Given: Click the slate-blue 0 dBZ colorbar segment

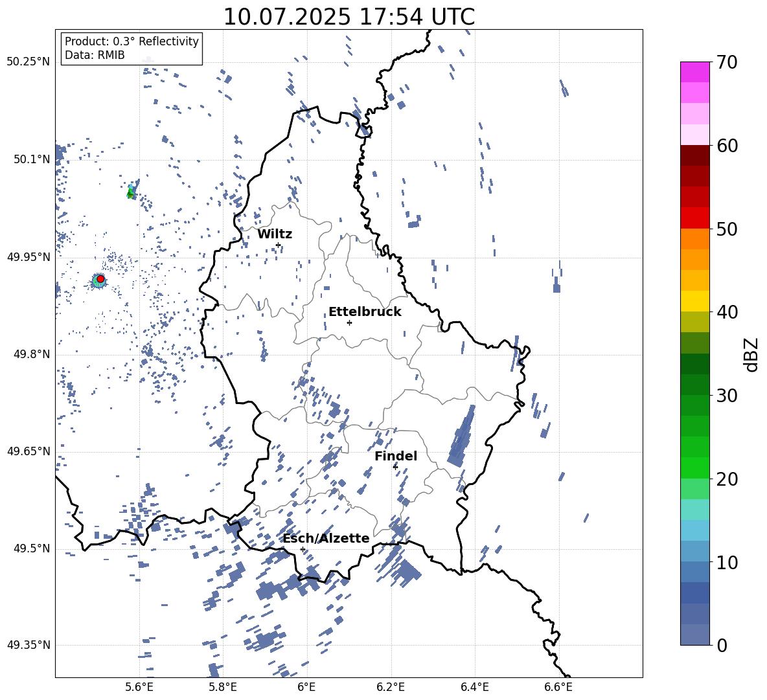Looking at the screenshot, I should (694, 635).
